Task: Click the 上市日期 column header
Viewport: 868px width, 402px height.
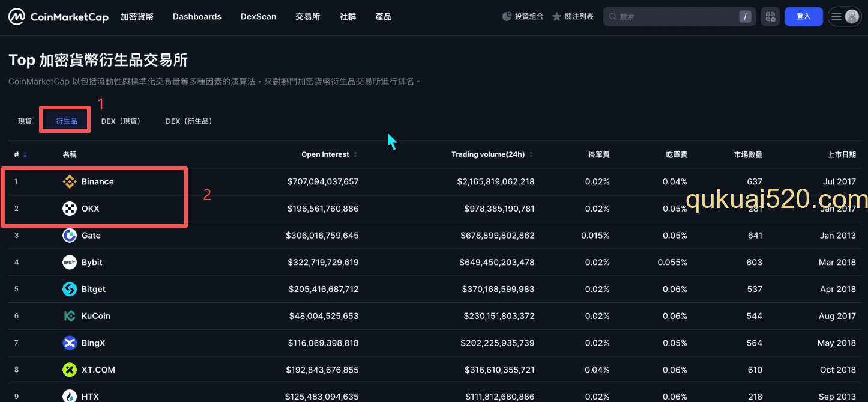Action: point(842,154)
